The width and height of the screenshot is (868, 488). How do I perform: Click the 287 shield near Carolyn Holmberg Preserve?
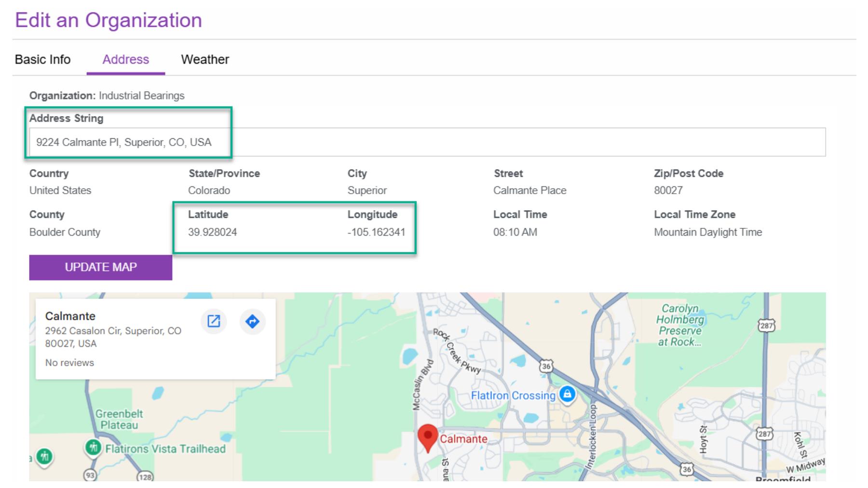766,326
